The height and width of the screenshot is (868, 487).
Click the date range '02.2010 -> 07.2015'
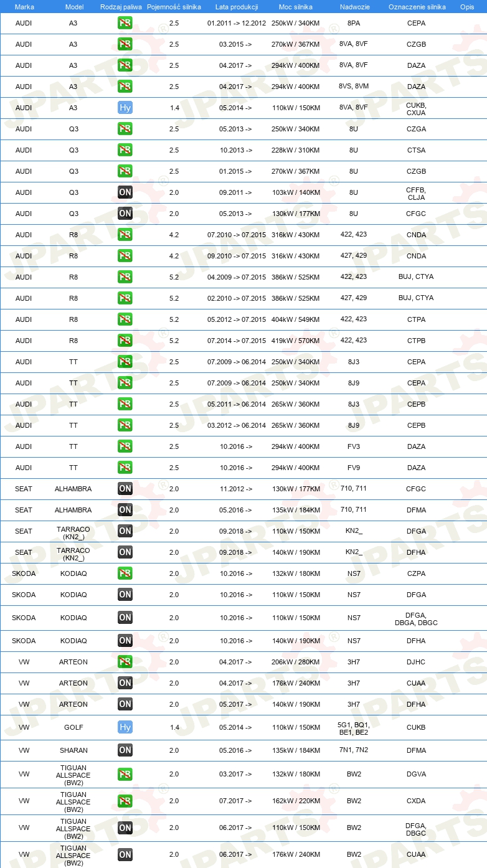pos(237,298)
